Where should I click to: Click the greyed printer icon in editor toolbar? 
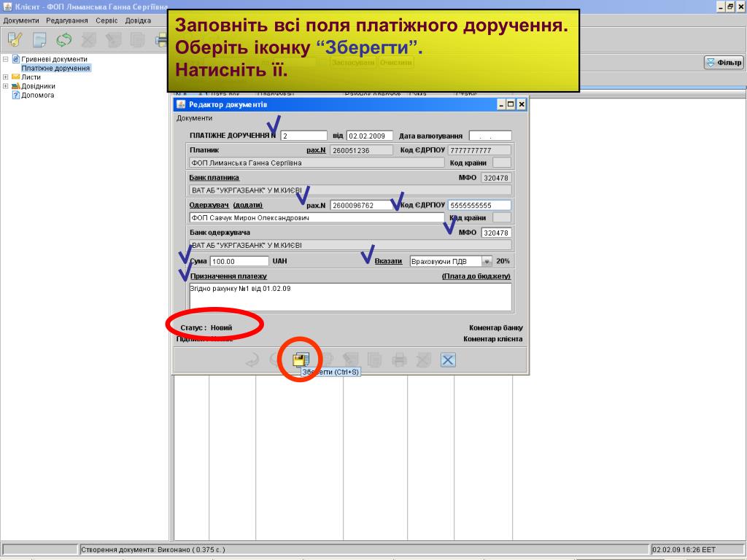point(399,360)
